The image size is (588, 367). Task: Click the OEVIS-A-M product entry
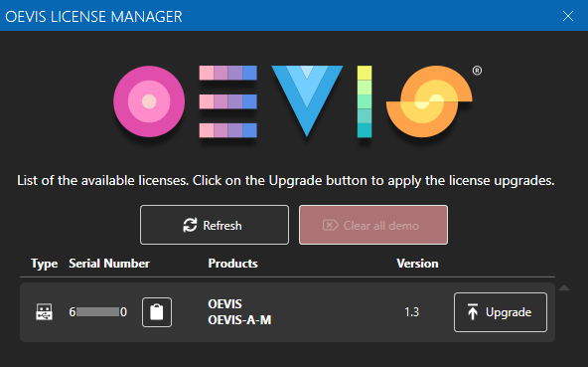coord(239,320)
